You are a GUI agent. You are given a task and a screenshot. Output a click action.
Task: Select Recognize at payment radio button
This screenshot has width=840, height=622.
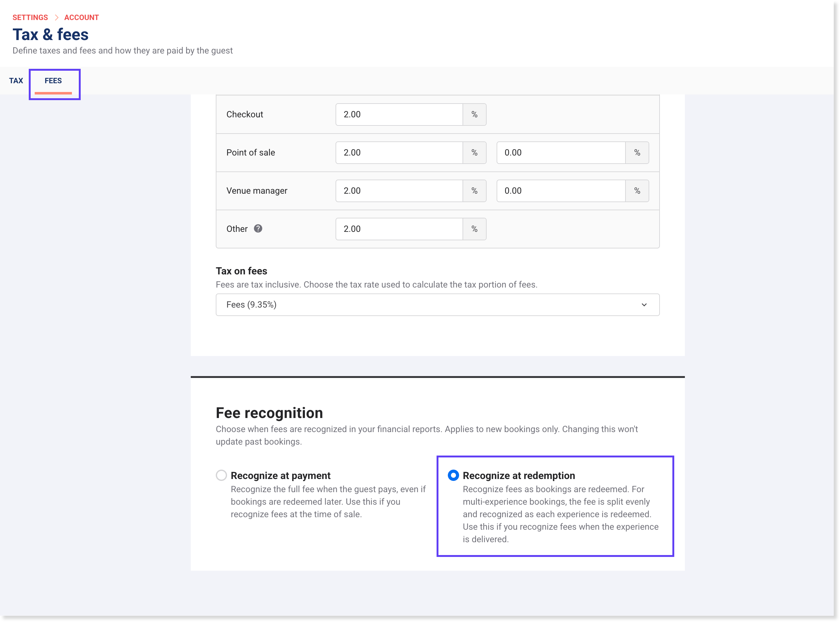(x=221, y=475)
